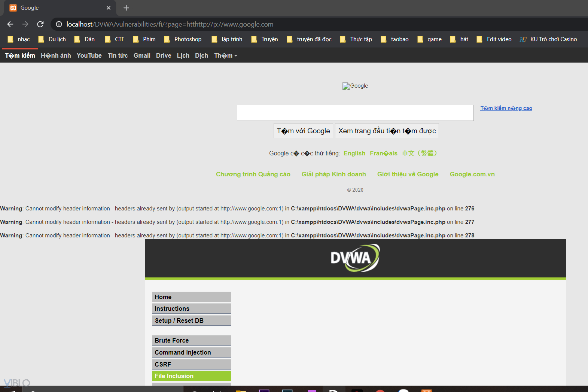The height and width of the screenshot is (392, 588).
Task: Focus the Google search text box
Action: pyautogui.click(x=355, y=113)
